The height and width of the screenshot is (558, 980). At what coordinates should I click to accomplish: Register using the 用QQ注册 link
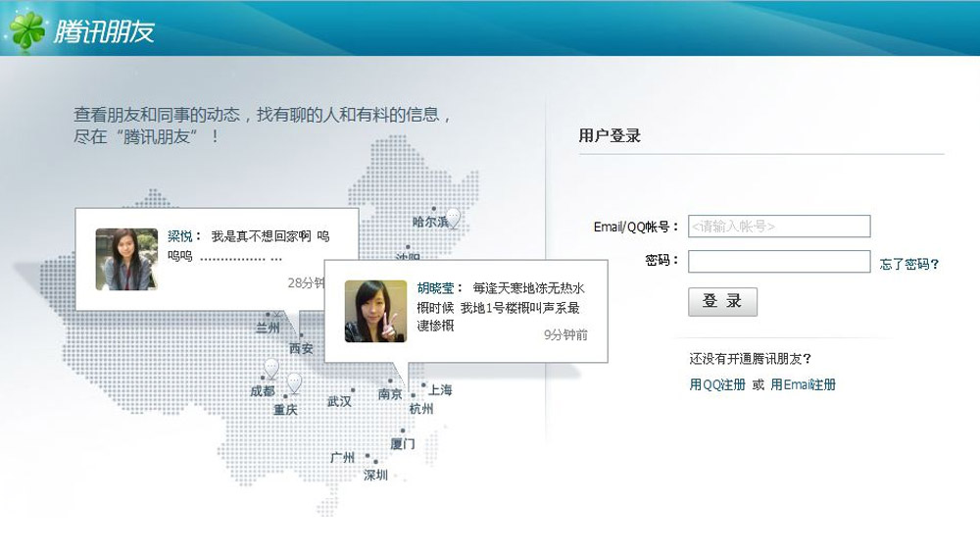717,385
